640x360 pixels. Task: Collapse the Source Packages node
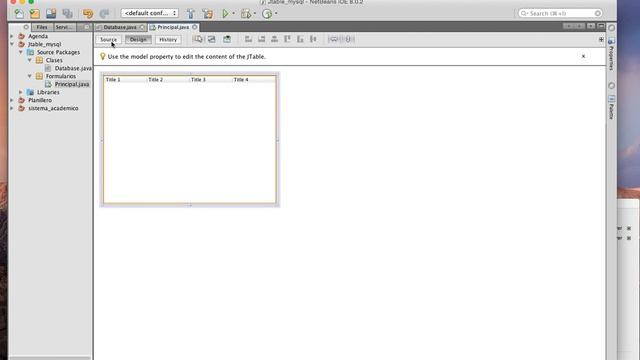click(21, 52)
